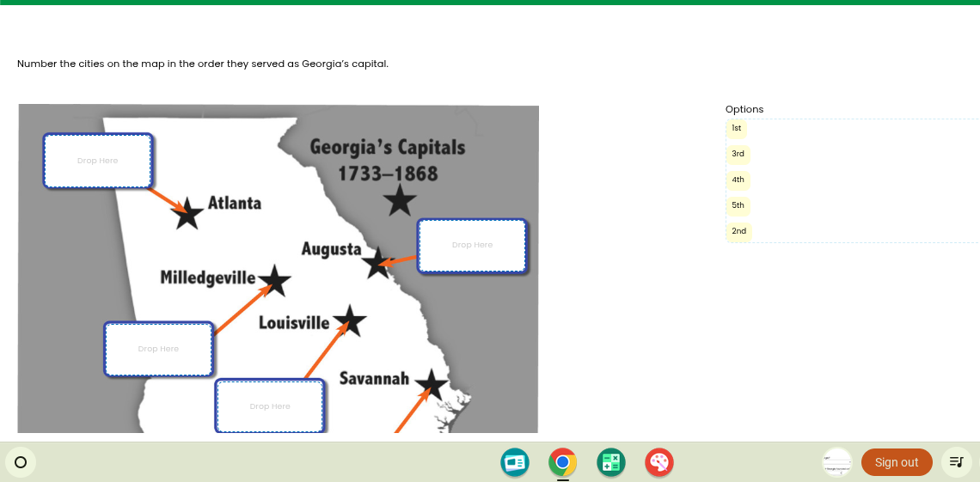Launch the paint palette app icon
980x482 pixels.
[x=658, y=462]
